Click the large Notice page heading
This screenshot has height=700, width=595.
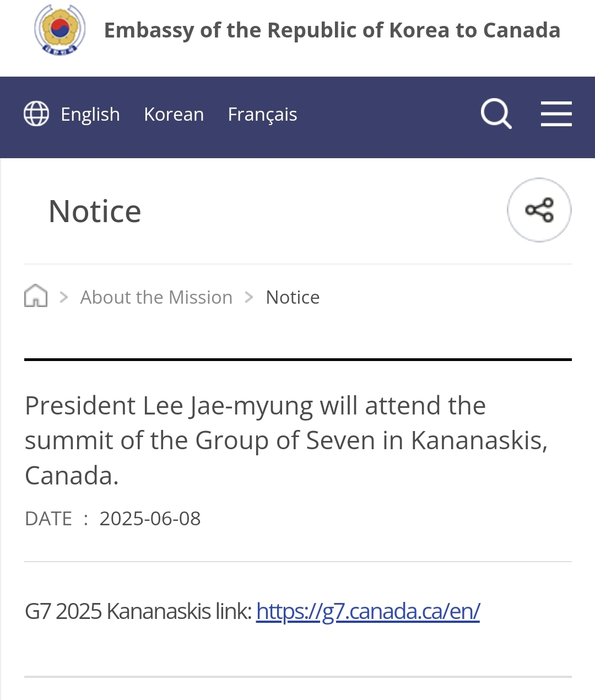(95, 212)
